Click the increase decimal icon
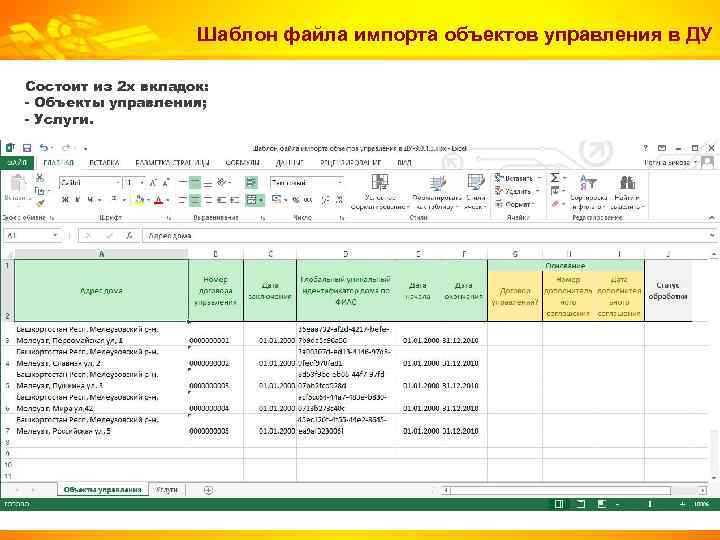 [326, 200]
